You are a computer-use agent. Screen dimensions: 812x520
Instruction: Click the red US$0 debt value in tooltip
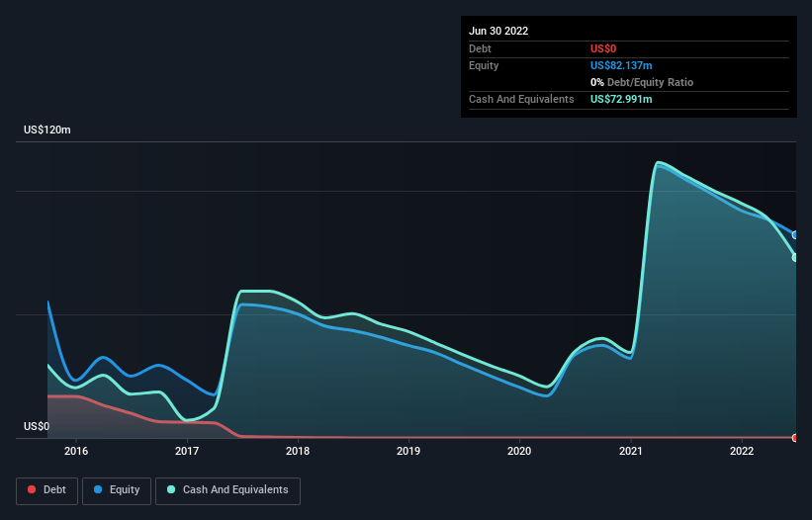coord(603,48)
